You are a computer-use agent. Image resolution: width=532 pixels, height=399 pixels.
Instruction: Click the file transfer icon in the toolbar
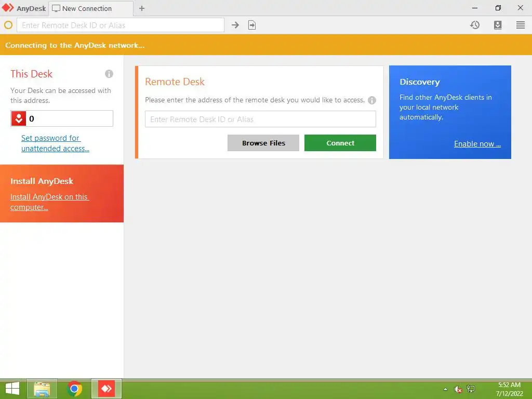point(252,25)
